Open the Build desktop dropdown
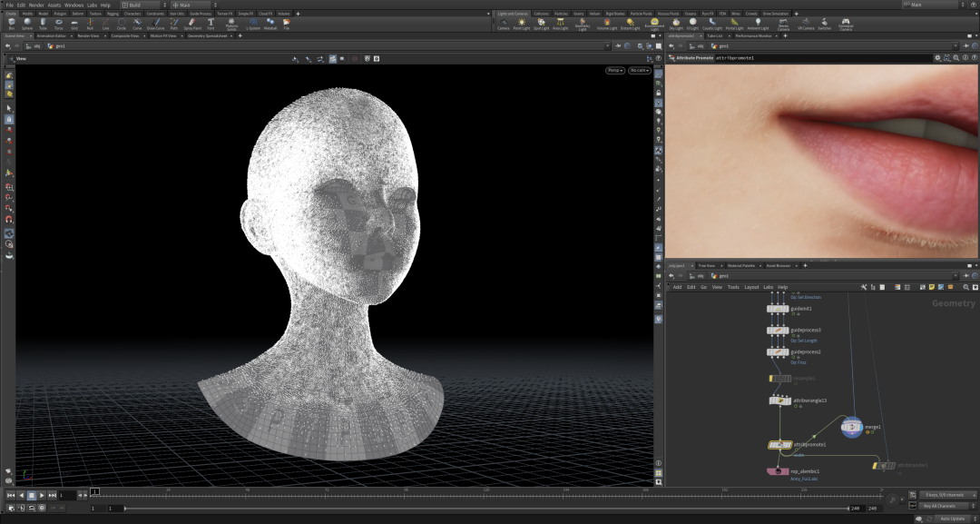The height and width of the screenshot is (524, 980). [x=143, y=5]
